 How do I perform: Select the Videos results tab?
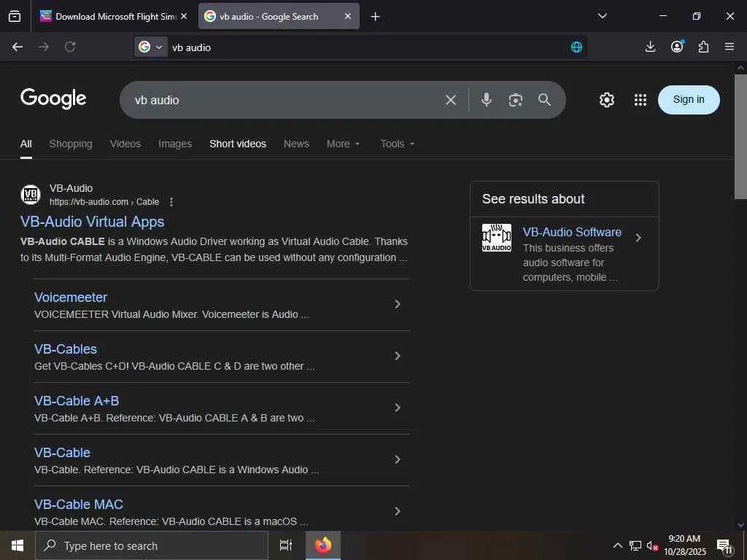coord(125,144)
